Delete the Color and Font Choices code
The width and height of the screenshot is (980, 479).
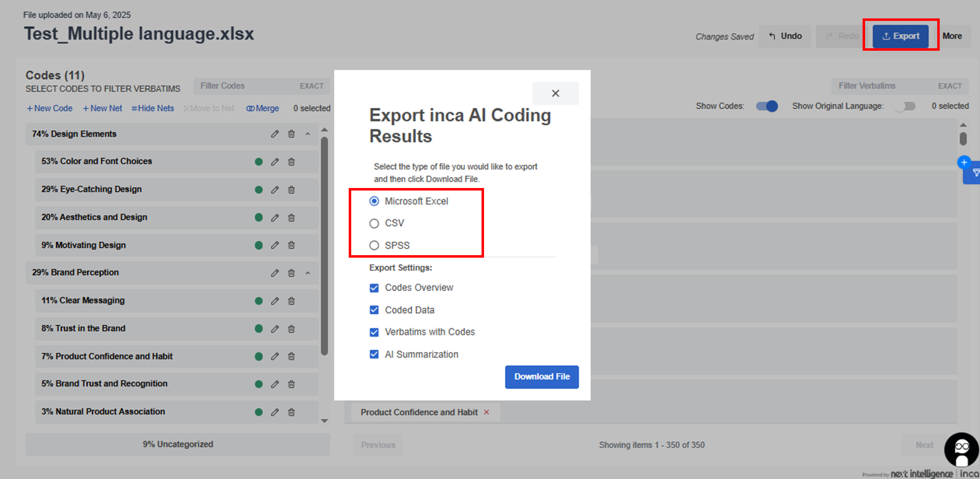point(292,162)
